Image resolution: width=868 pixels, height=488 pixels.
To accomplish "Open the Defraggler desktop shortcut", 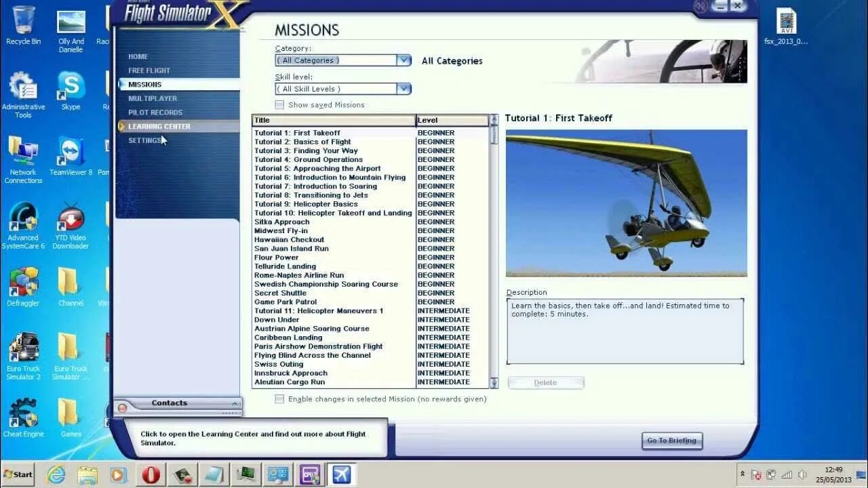I will coord(23,287).
